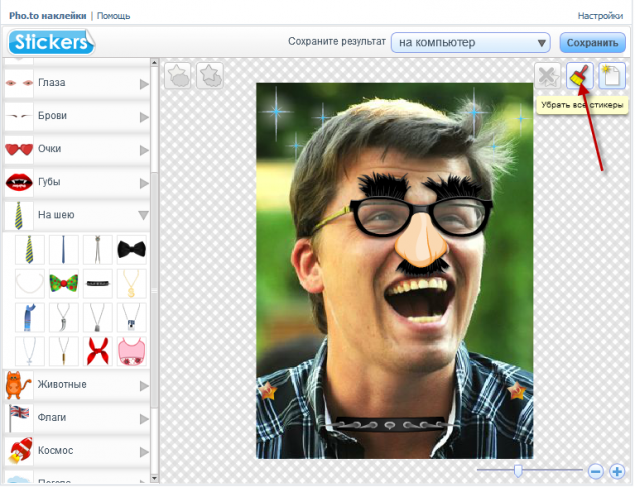Screen dimensions: 635x487
Task: Add the bolo tie sticker
Action: (x=97, y=250)
